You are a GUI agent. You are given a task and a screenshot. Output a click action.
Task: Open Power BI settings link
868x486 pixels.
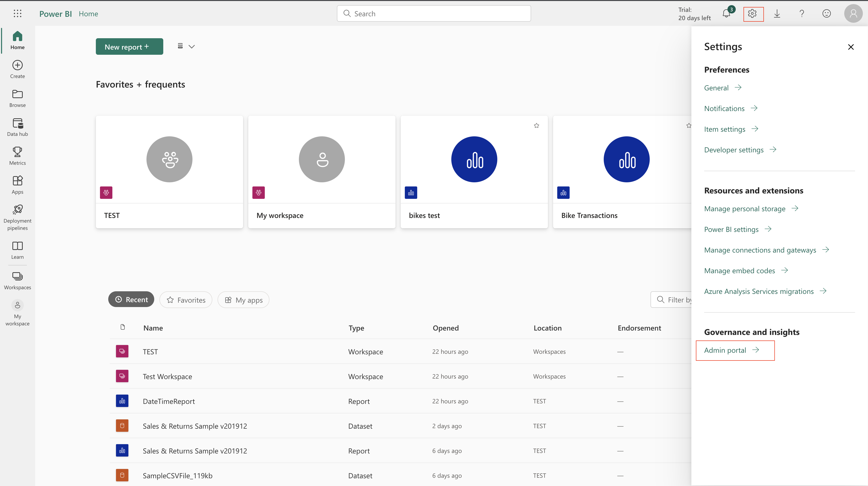(x=738, y=229)
